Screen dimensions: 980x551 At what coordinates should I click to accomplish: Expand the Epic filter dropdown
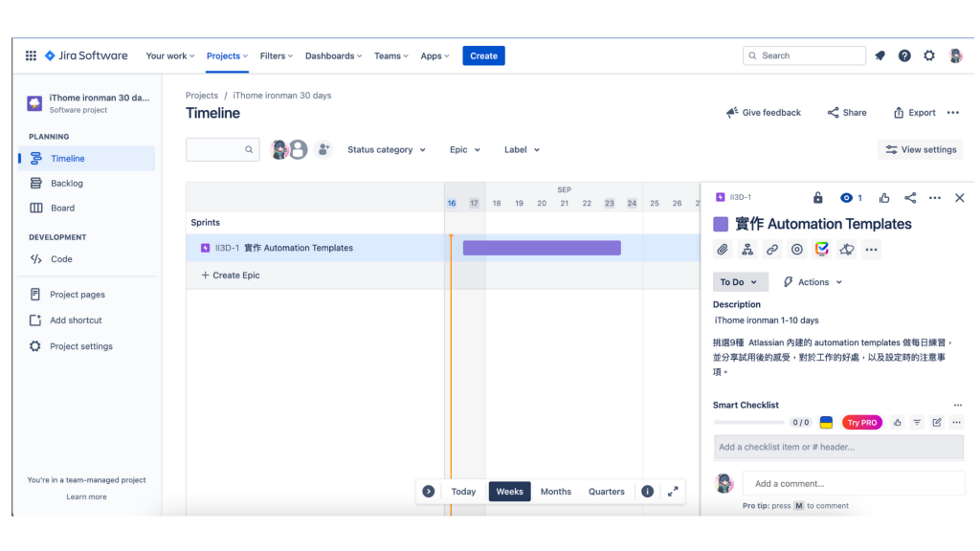(x=464, y=149)
